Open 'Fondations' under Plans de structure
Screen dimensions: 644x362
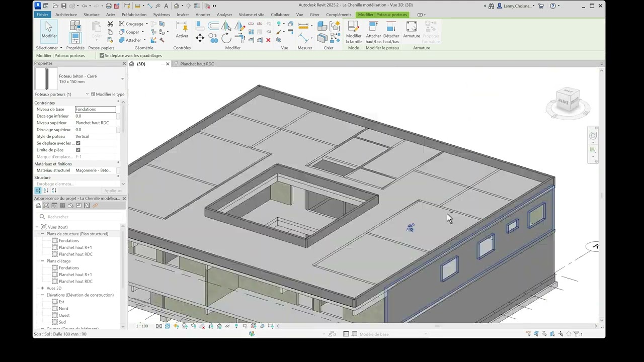click(x=68, y=241)
